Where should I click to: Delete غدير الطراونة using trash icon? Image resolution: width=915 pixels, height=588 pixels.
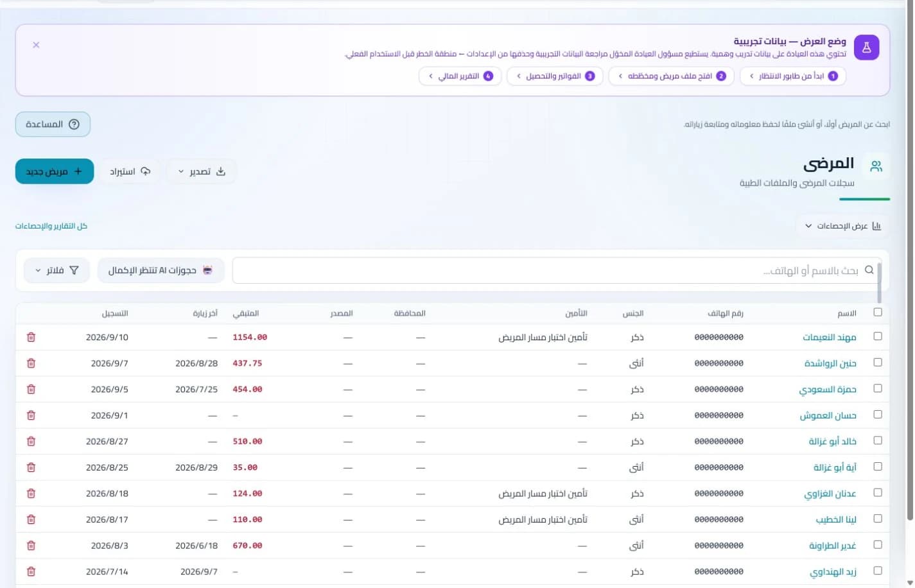coord(31,546)
